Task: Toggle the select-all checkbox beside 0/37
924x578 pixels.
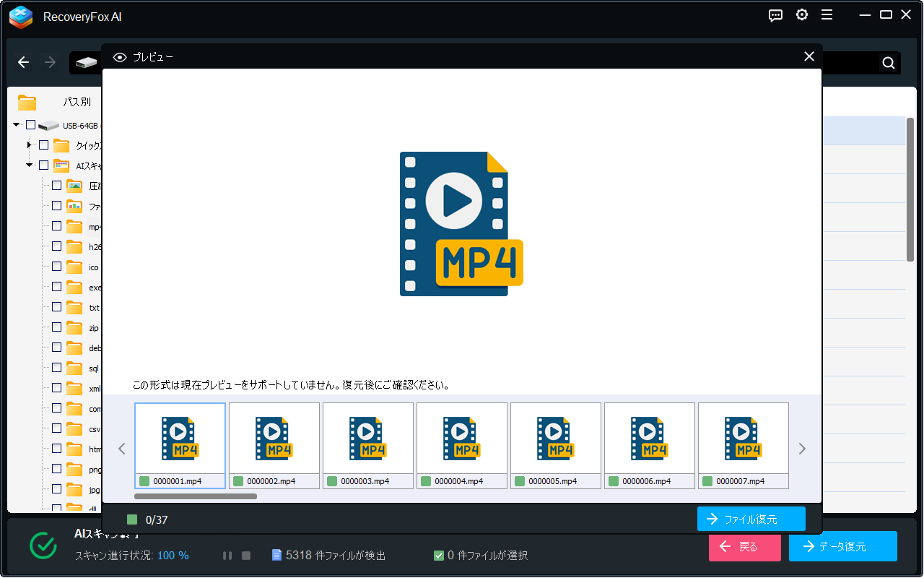Action: click(x=132, y=519)
